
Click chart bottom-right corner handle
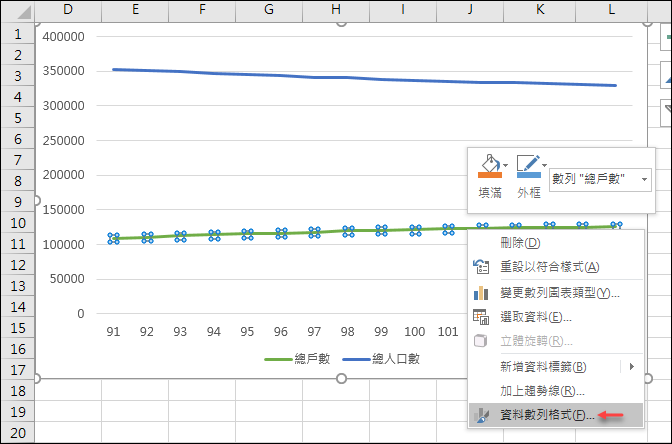pyautogui.click(x=648, y=378)
